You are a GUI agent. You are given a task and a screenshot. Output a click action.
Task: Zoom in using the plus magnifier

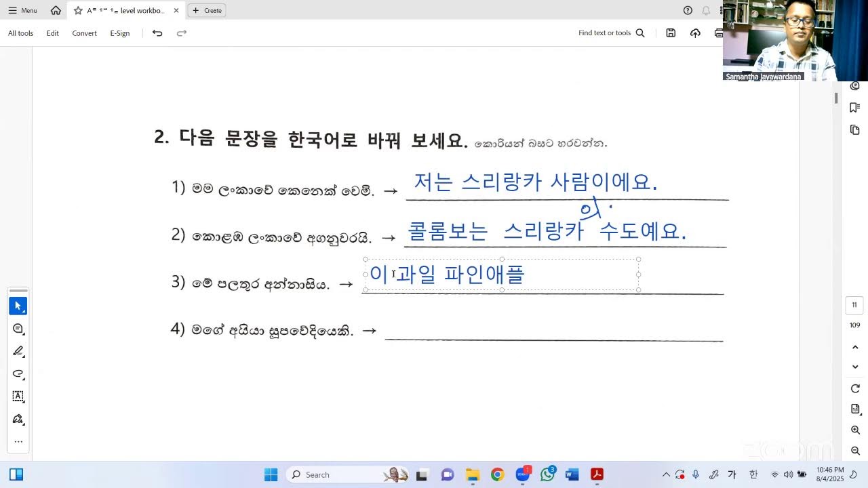pyautogui.click(x=855, y=430)
